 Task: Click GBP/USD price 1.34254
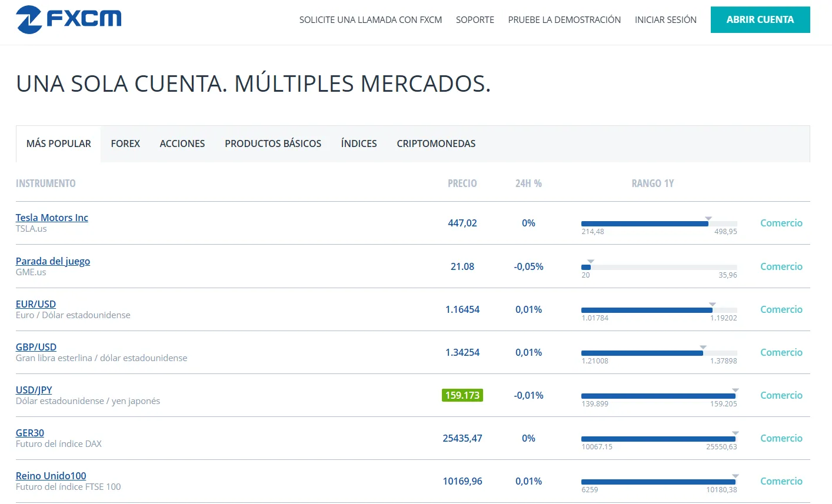point(462,352)
